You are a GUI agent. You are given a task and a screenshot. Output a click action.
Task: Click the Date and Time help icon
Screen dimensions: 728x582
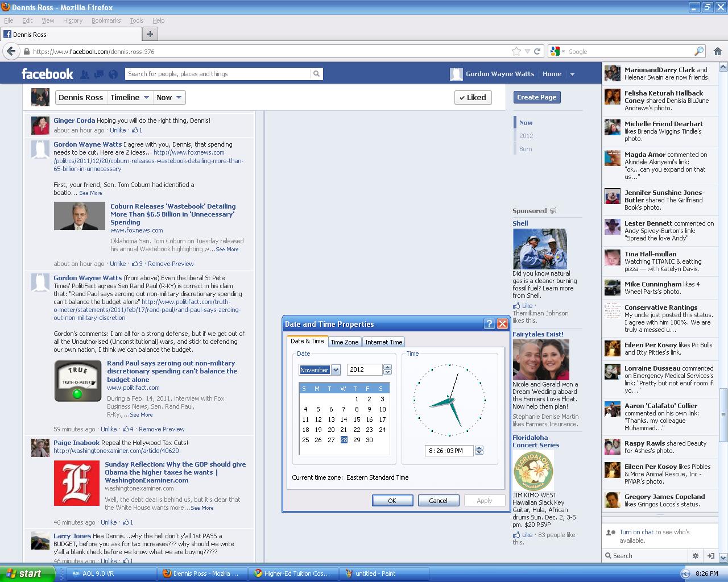coord(489,324)
